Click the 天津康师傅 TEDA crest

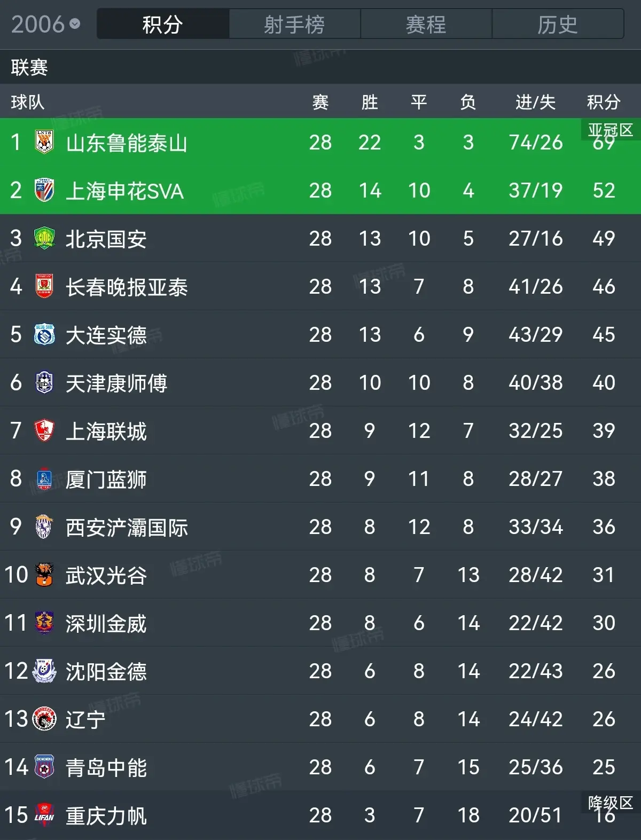(44, 382)
